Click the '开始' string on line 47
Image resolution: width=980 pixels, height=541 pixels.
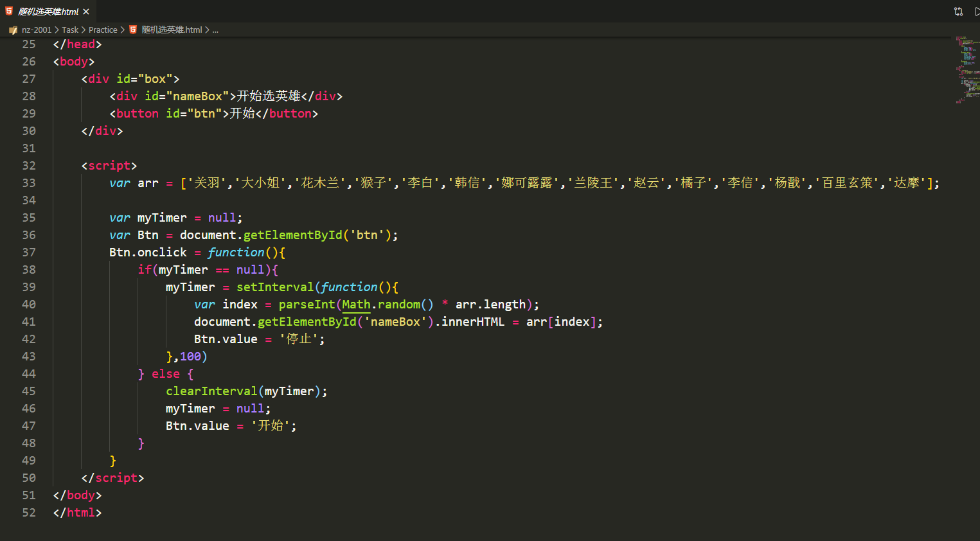pos(270,426)
